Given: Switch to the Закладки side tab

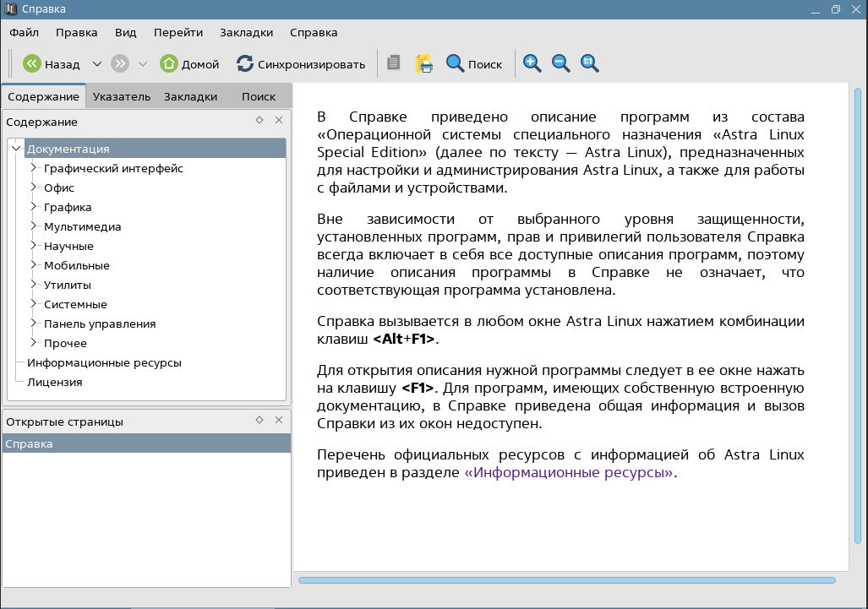Looking at the screenshot, I should point(190,96).
